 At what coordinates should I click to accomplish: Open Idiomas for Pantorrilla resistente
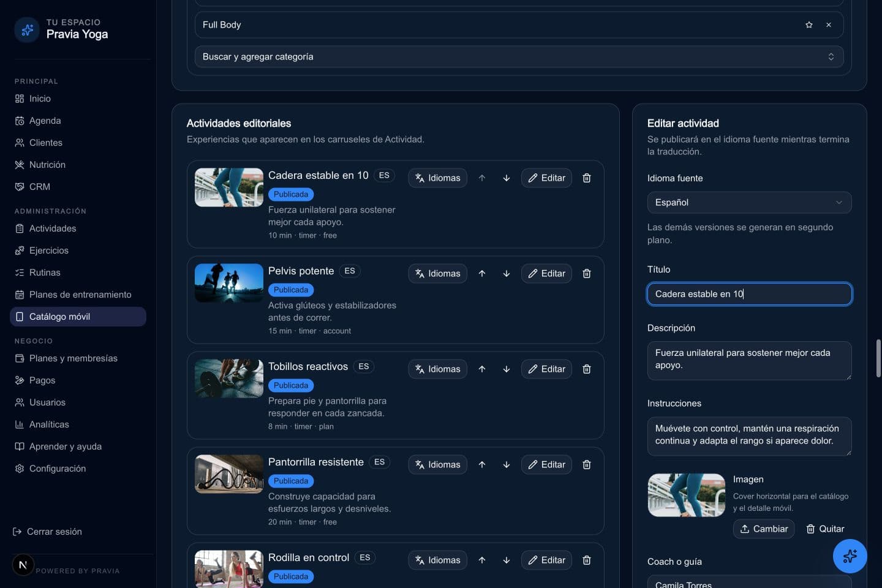tap(438, 464)
